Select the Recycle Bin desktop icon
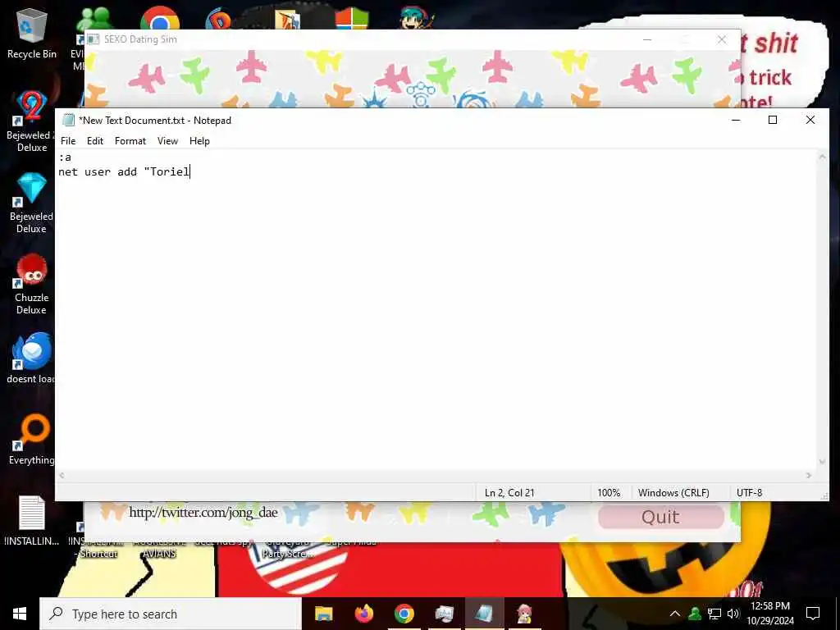The width and height of the screenshot is (840, 630). [x=32, y=33]
